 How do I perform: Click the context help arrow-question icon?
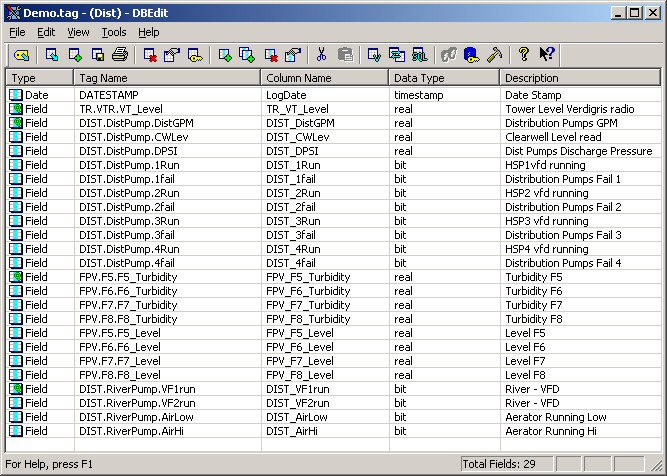click(x=547, y=55)
